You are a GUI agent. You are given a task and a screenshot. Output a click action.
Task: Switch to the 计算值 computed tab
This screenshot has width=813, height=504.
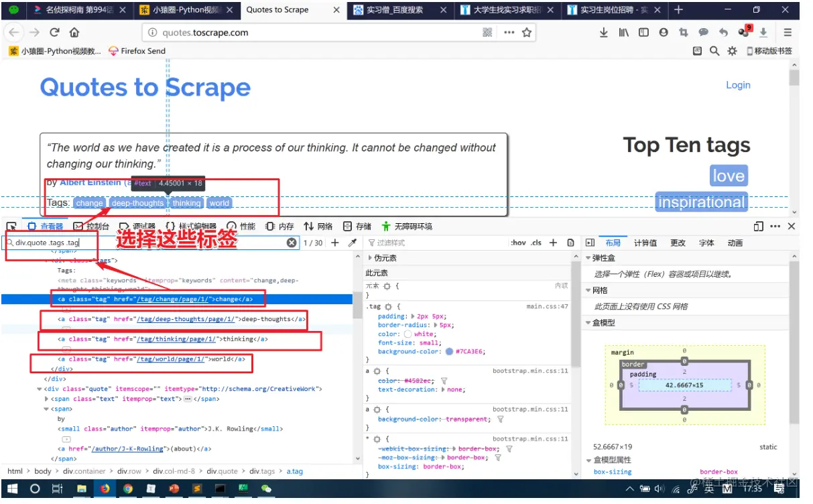coord(645,243)
